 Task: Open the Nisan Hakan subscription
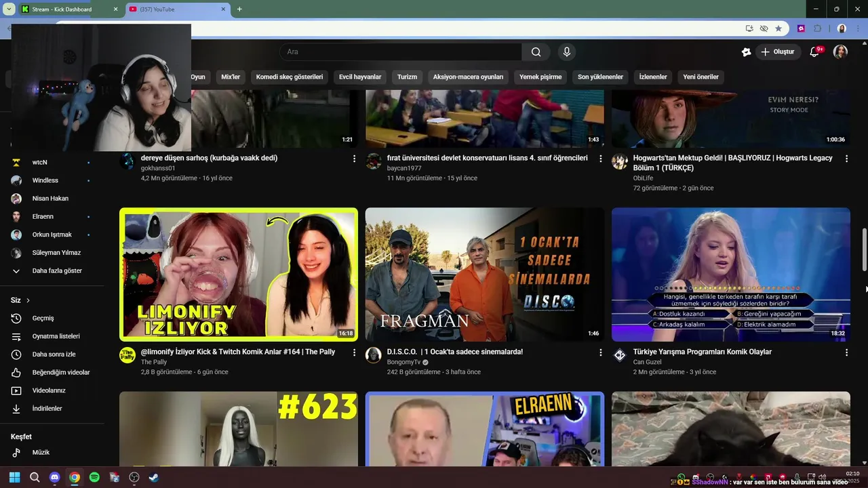tap(52, 199)
